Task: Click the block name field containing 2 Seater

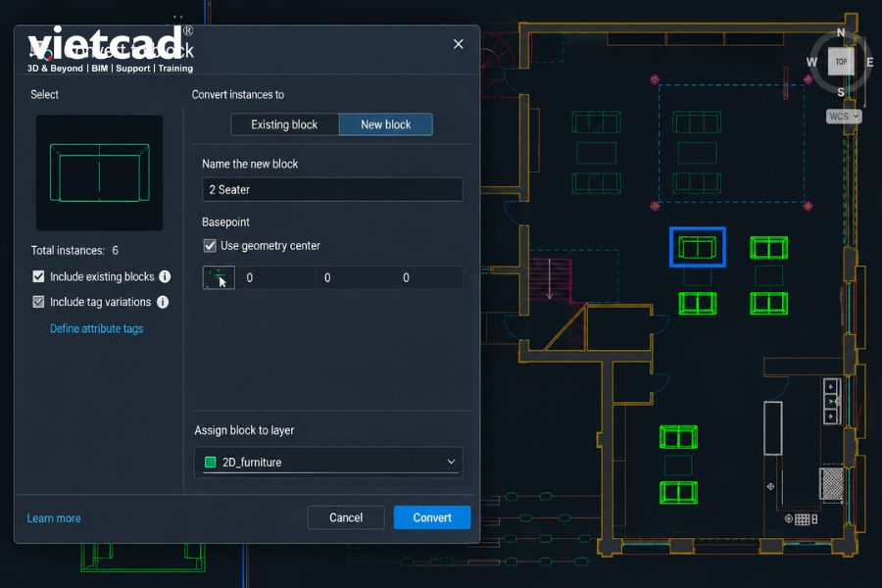Action: point(332,189)
